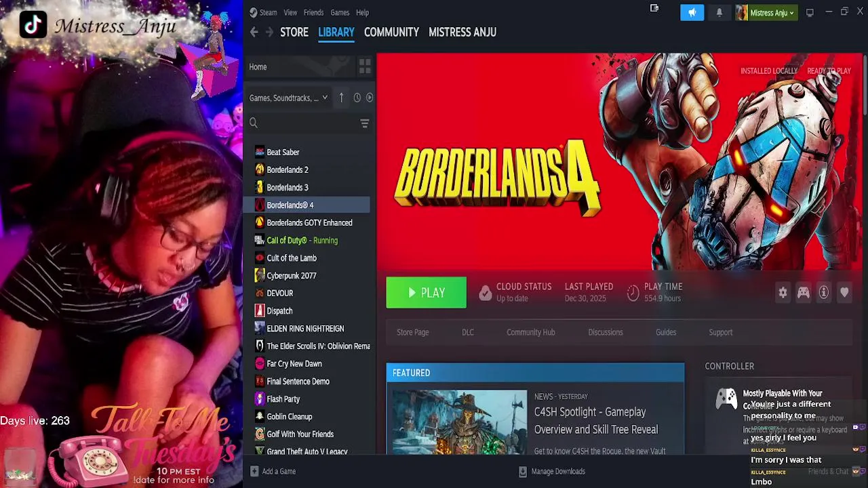Switch library to grid view icon
This screenshot has width=868, height=488.
tap(365, 66)
